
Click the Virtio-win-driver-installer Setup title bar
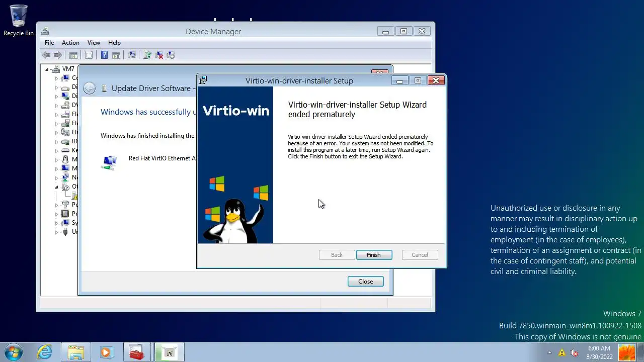point(299,80)
